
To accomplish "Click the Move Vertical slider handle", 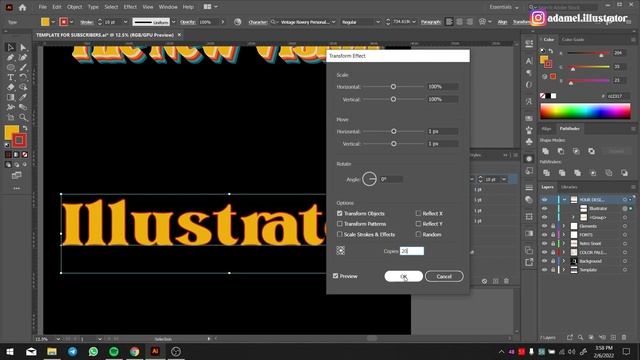I will click(x=393, y=144).
